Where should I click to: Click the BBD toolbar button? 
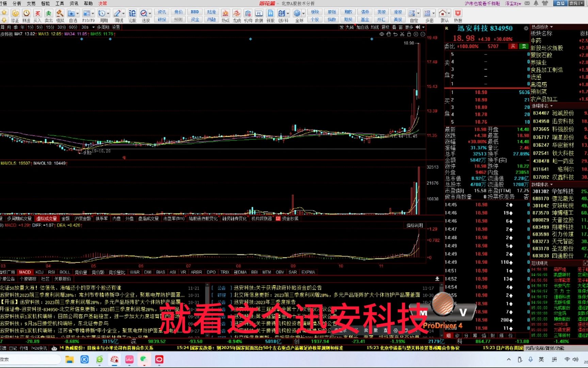(195, 12)
